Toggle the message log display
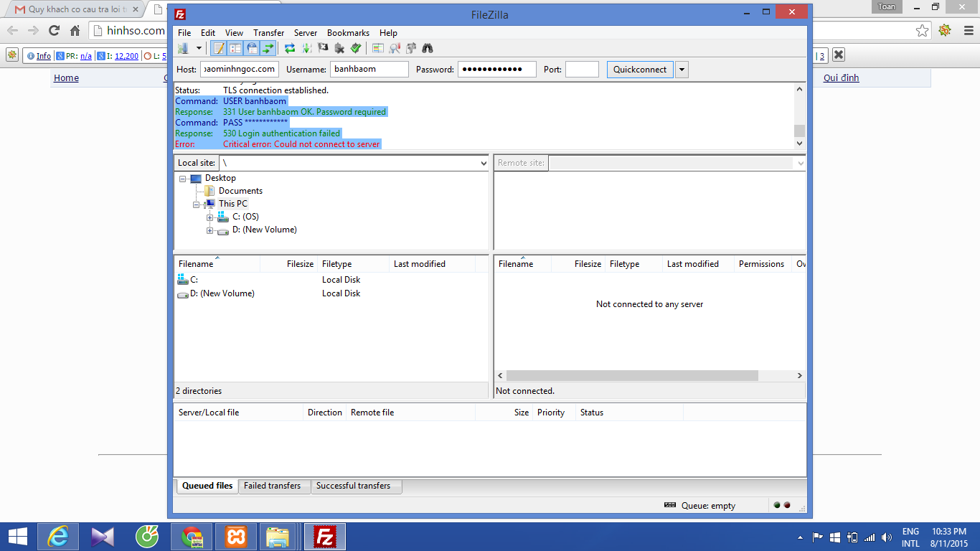The image size is (980, 551). pyautogui.click(x=219, y=48)
